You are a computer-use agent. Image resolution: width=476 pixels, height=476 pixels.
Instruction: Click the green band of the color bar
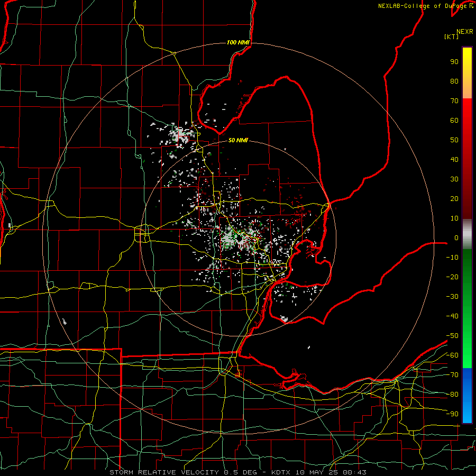click(x=467, y=308)
